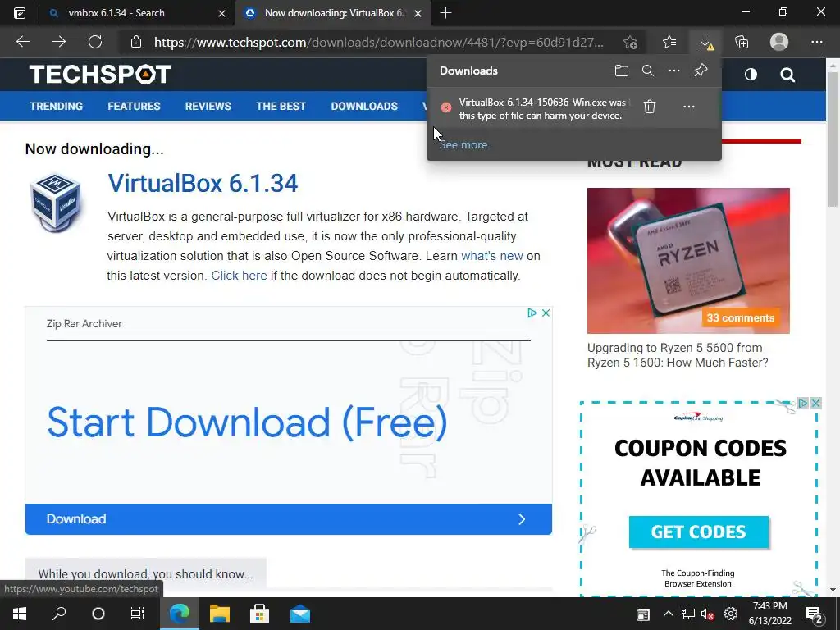
Task: Click the address bar URL field
Action: coord(378,42)
